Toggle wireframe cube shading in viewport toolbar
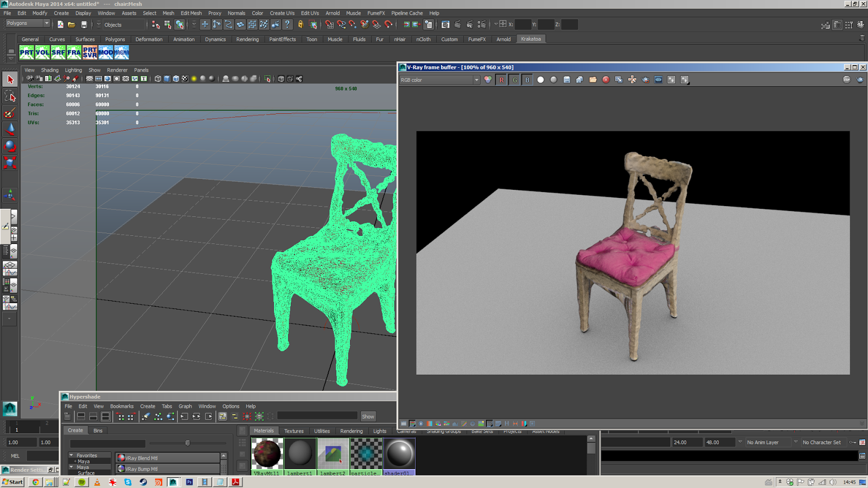This screenshot has width=868, height=488. (x=158, y=79)
